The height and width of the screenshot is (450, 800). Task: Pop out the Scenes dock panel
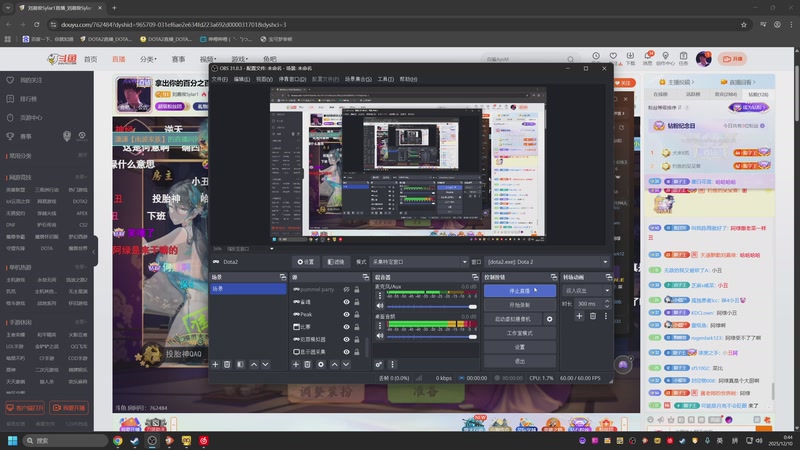283,277
